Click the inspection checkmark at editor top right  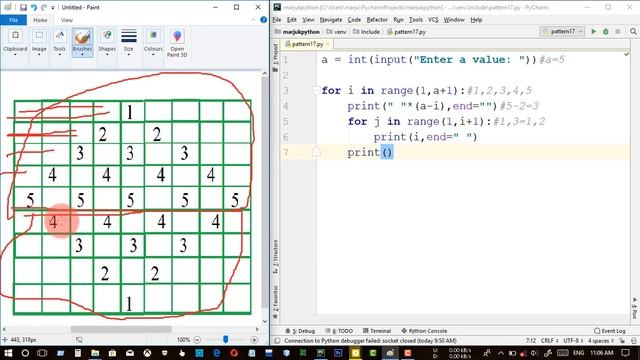[x=627, y=54]
